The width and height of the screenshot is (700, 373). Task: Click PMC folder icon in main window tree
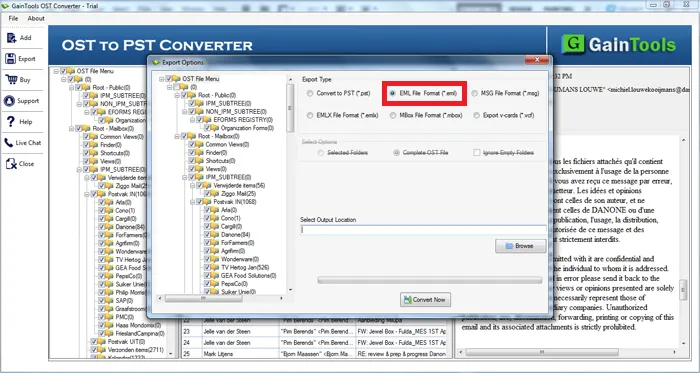click(110, 317)
